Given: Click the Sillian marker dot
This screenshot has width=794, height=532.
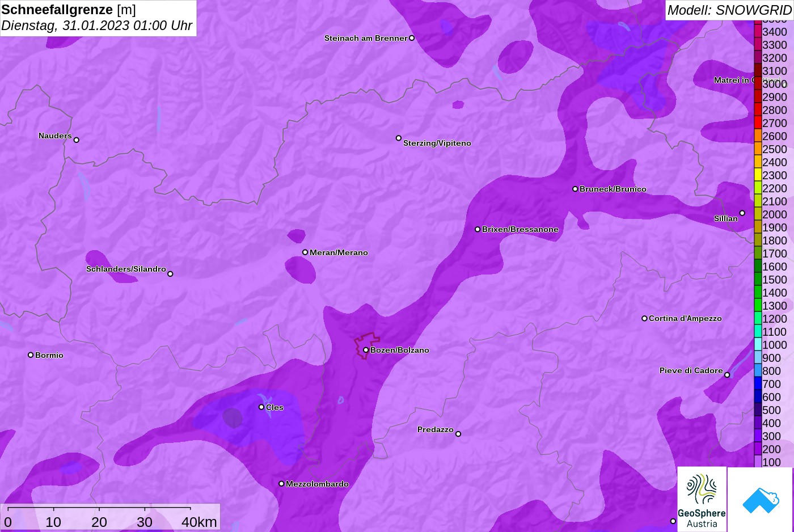Looking at the screenshot, I should [x=742, y=213].
